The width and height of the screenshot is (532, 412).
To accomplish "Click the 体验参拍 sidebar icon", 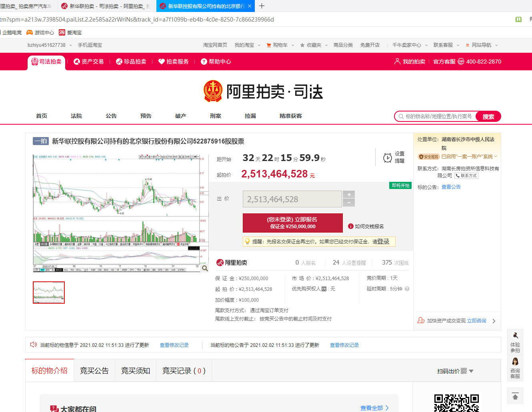I will click(x=515, y=342).
